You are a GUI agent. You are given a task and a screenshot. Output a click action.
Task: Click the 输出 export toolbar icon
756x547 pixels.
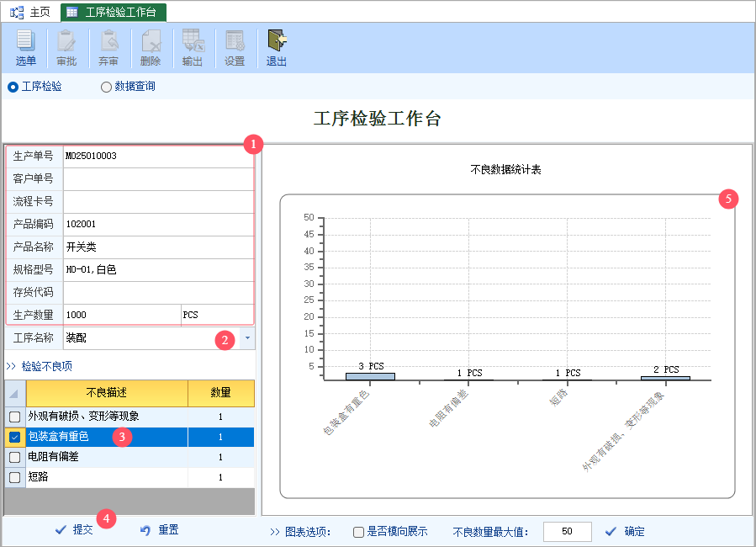tap(193, 41)
